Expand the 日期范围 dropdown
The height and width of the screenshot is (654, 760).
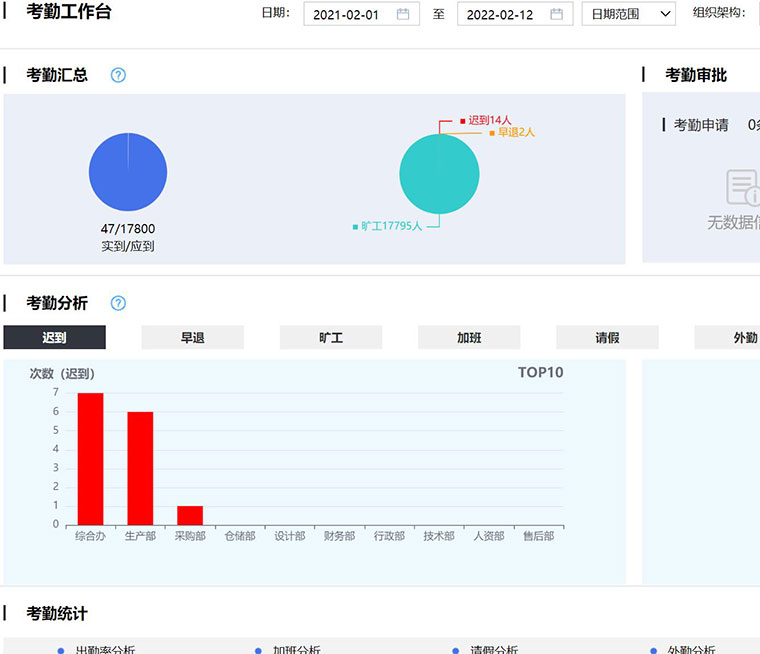coord(628,14)
